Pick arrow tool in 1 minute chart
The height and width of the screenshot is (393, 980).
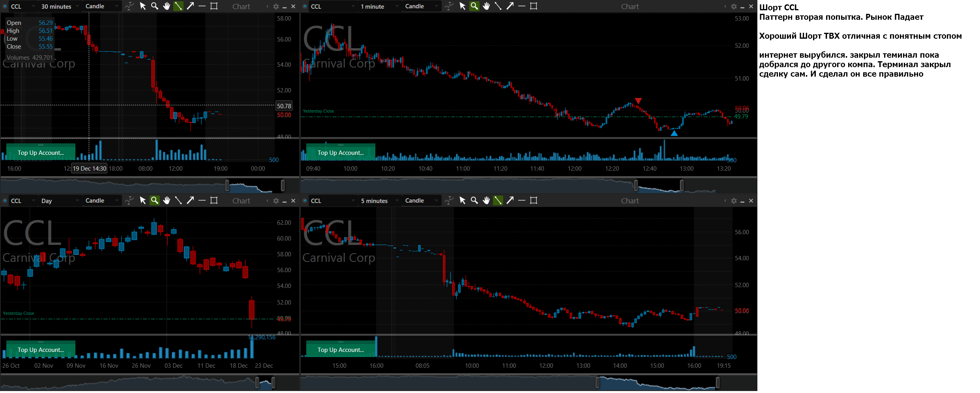coord(510,6)
